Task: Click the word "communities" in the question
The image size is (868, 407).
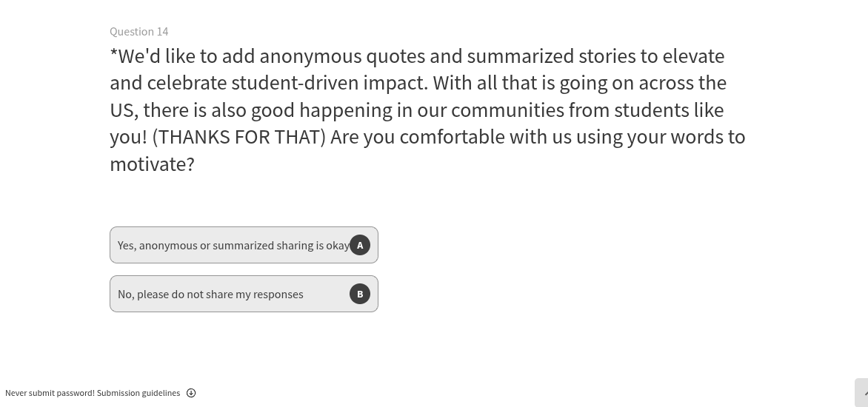Action: (x=507, y=110)
